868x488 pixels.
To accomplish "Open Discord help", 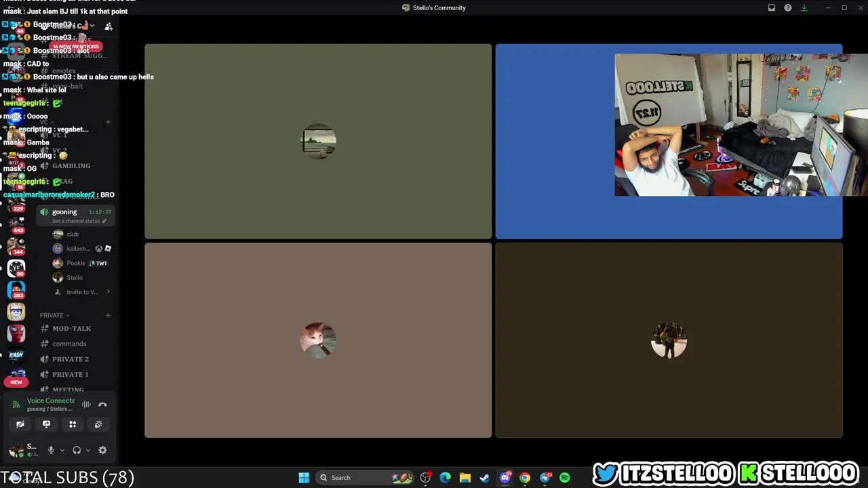I will pyautogui.click(x=788, y=8).
